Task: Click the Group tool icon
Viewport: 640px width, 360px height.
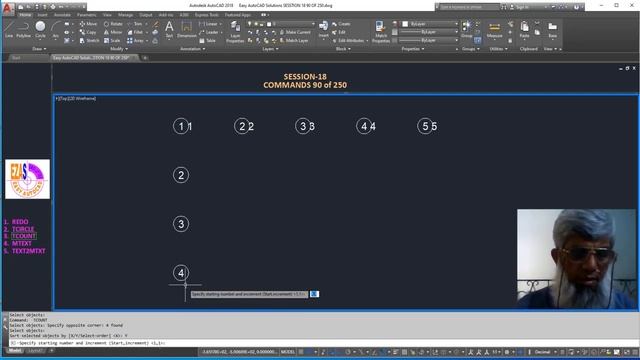Action: (466, 29)
